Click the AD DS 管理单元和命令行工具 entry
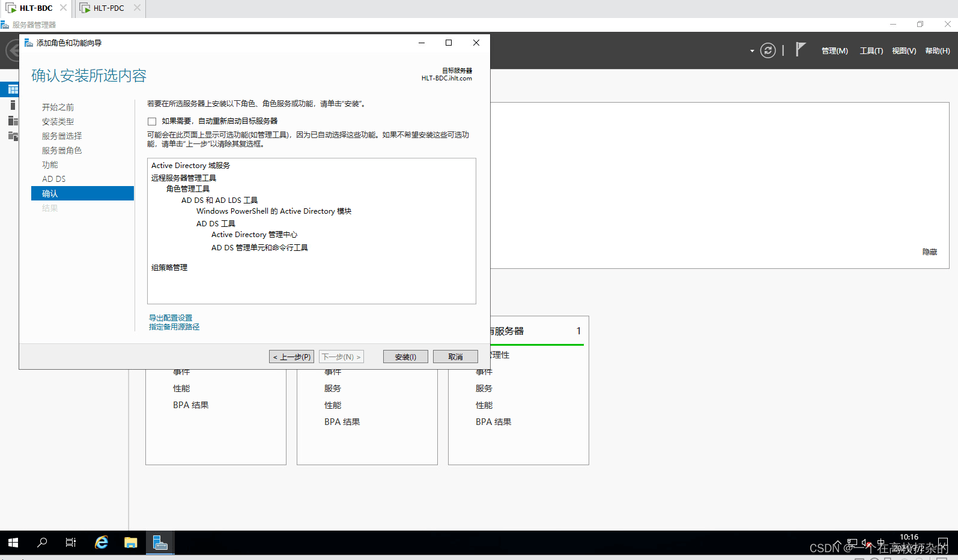This screenshot has height=560, width=958. [259, 248]
